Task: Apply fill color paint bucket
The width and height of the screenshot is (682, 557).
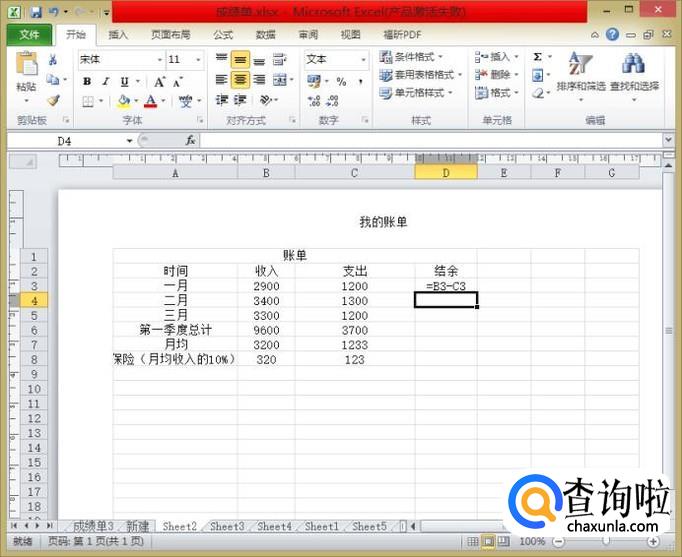Action: point(124,101)
